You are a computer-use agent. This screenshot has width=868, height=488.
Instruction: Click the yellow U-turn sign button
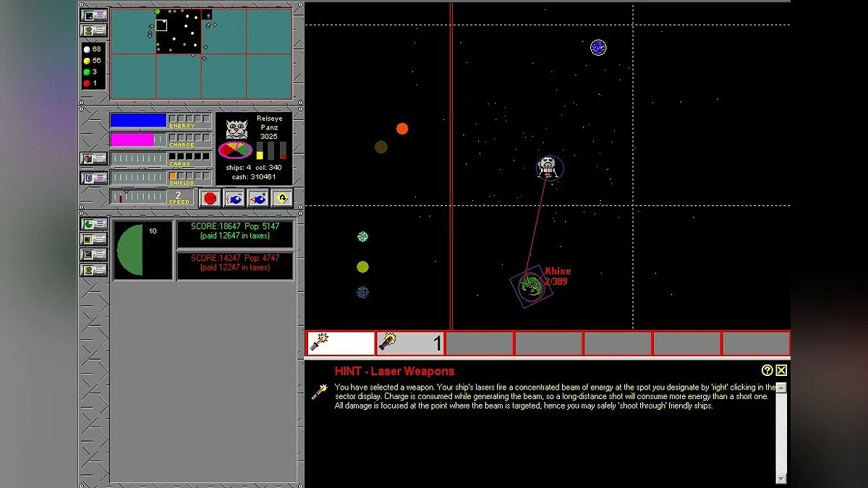[281, 198]
